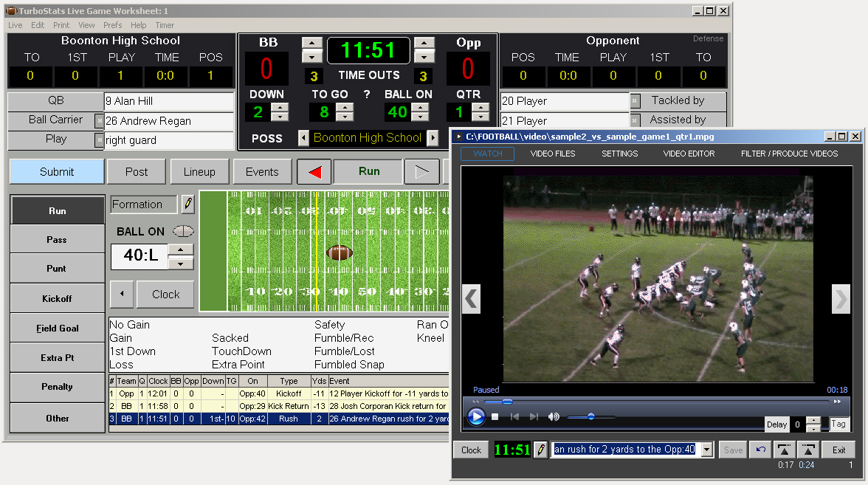Open the video event description dropdown

pos(707,450)
